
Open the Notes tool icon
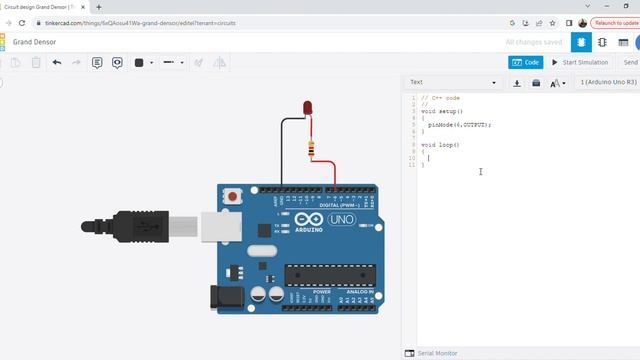[97, 62]
